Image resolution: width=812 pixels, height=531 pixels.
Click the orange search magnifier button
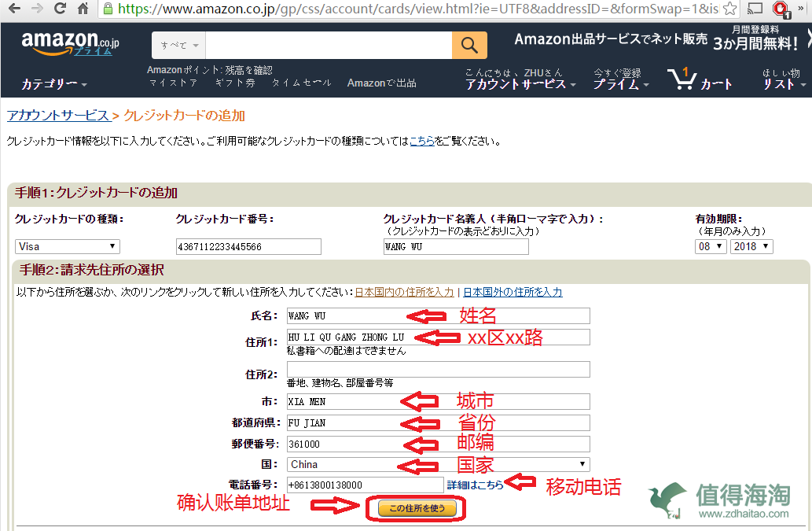click(x=469, y=45)
